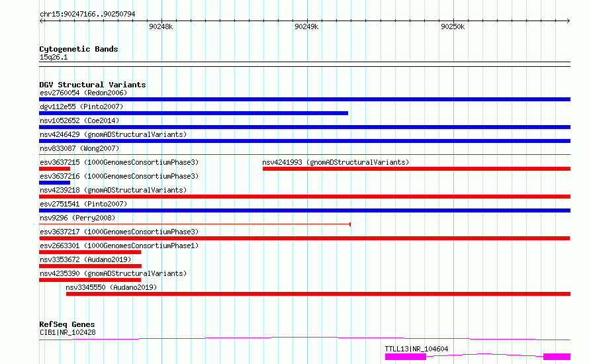Select the red nsv4235390 gnomAD bar
This screenshot has width=589, height=364.
pos(90,280)
